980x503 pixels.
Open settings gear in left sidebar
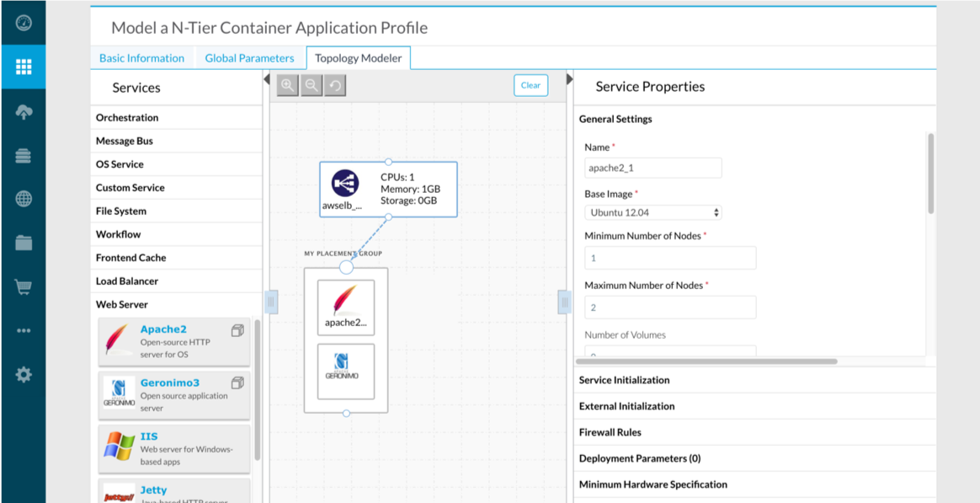tap(23, 375)
